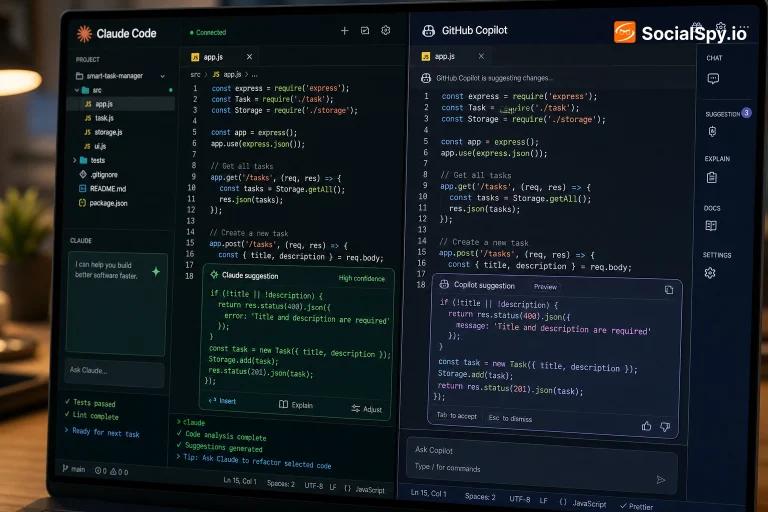Click UTF-8 encoding in Copilot status bar
768x512 pixels.
point(520,499)
